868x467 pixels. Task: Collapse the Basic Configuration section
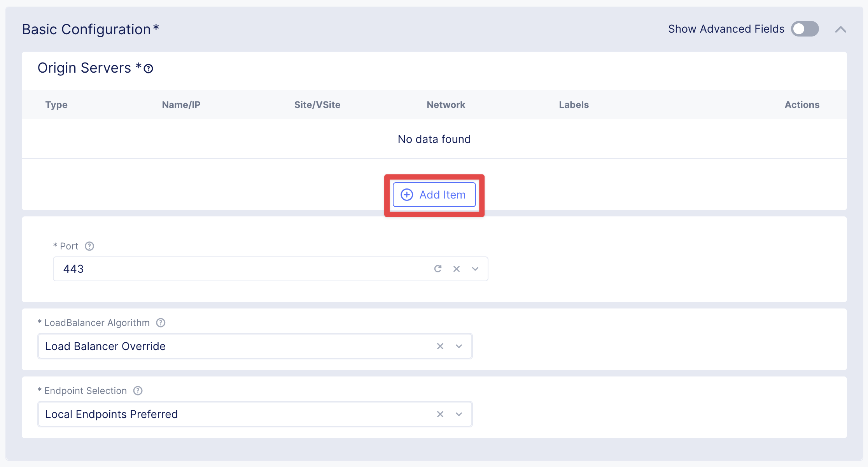pos(840,30)
